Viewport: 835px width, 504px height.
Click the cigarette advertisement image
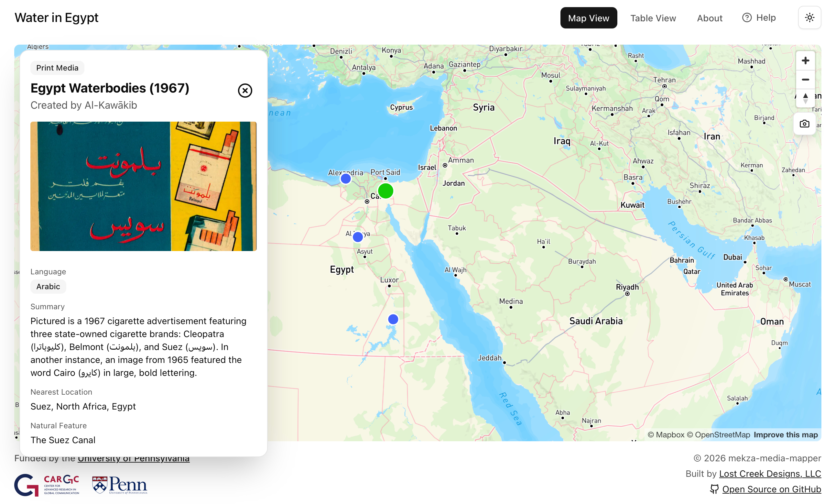click(143, 186)
